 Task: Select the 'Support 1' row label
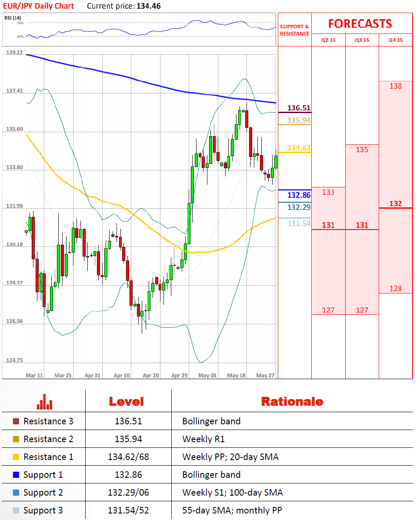[43, 475]
